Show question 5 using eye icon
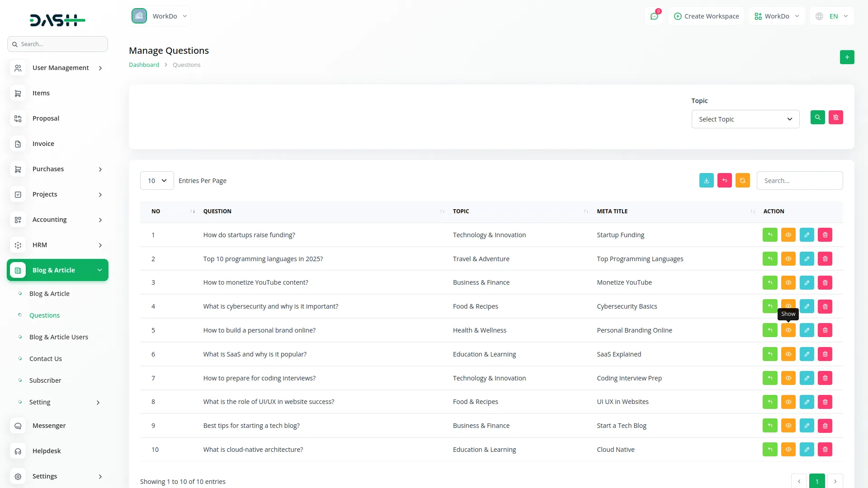Screen dimensions: 868x488 pyautogui.click(x=788, y=330)
